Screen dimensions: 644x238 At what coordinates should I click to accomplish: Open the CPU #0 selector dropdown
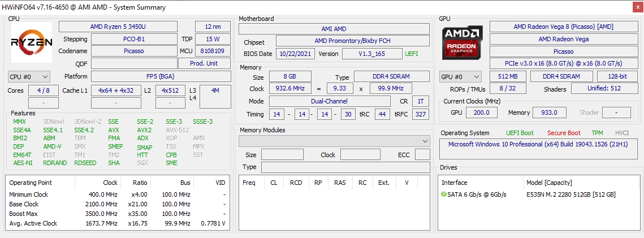tap(29, 77)
